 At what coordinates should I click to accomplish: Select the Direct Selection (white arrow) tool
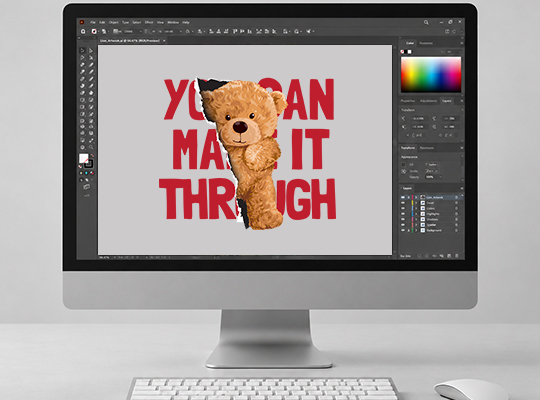pyautogui.click(x=91, y=51)
